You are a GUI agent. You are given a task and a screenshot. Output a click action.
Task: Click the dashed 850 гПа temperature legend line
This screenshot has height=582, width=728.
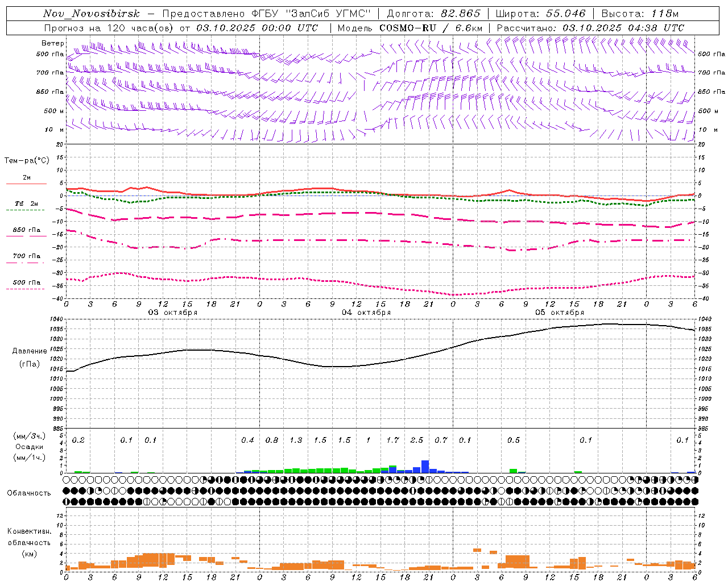click(26, 236)
